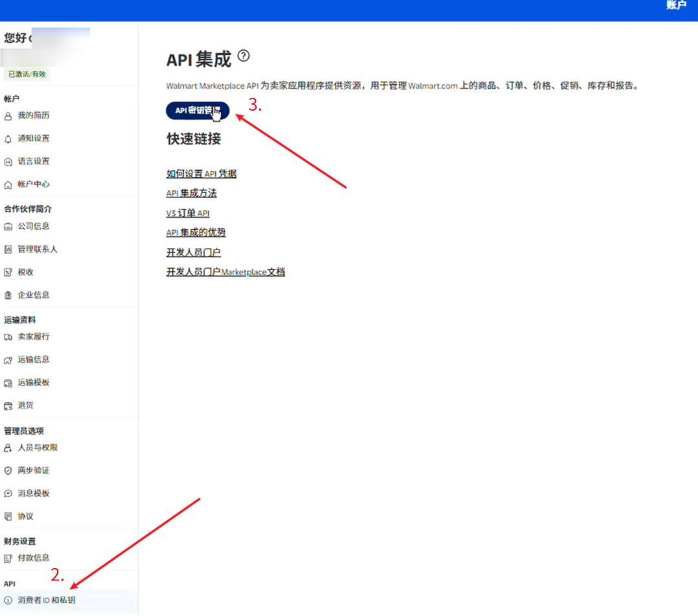Click the API 密钥管理 button
Image resolution: width=698 pixels, height=616 pixels.
click(x=198, y=111)
